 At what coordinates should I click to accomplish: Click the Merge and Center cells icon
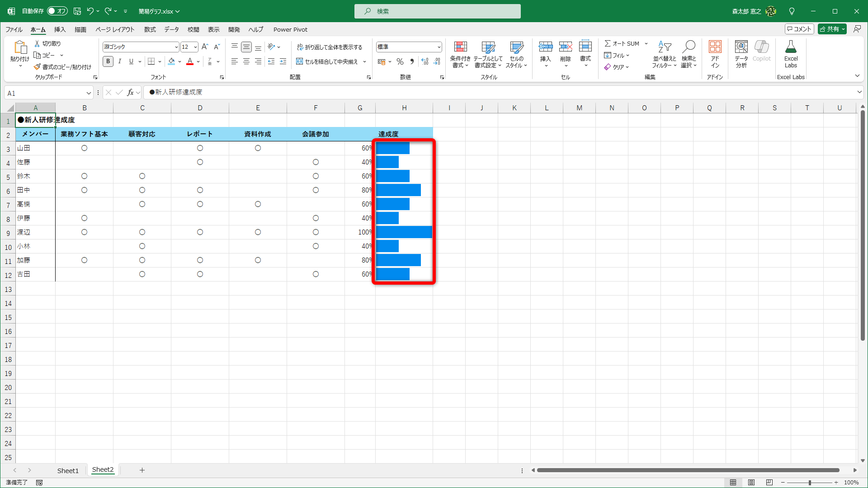[299, 61]
